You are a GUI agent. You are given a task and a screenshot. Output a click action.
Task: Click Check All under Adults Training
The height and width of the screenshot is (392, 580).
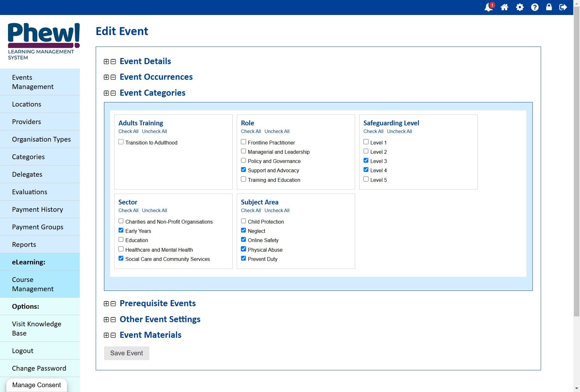[x=128, y=131]
